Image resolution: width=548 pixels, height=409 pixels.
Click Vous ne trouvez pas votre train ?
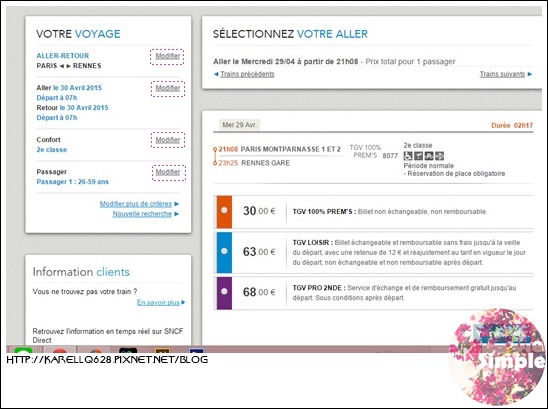[x=85, y=292]
